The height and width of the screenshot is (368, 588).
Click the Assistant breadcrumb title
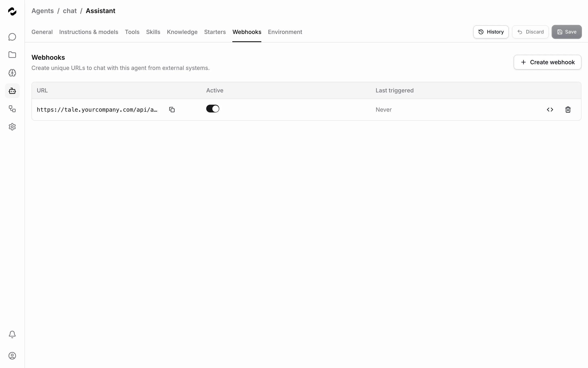tap(100, 11)
